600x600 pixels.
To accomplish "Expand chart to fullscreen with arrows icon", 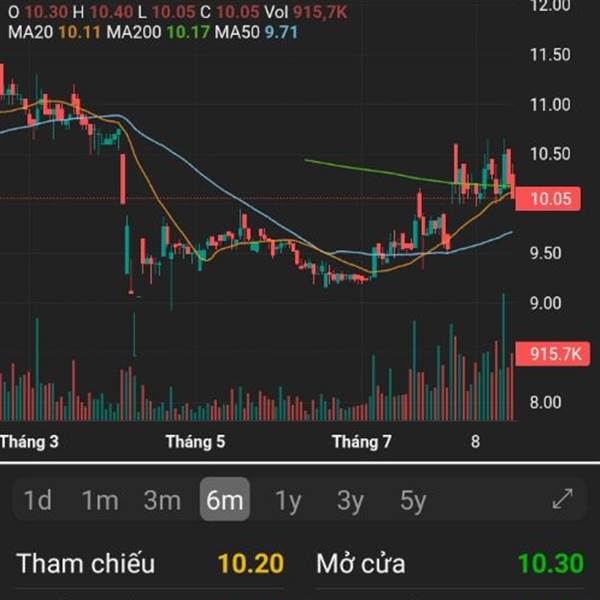I will point(562,499).
